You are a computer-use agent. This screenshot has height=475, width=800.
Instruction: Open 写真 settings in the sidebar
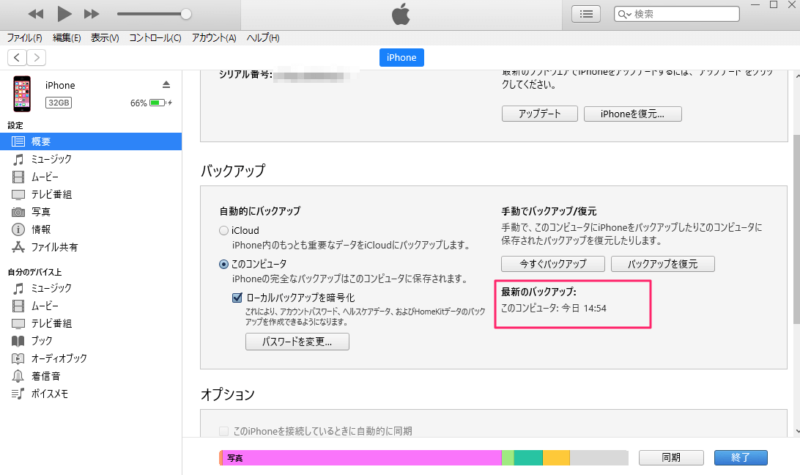click(x=39, y=211)
